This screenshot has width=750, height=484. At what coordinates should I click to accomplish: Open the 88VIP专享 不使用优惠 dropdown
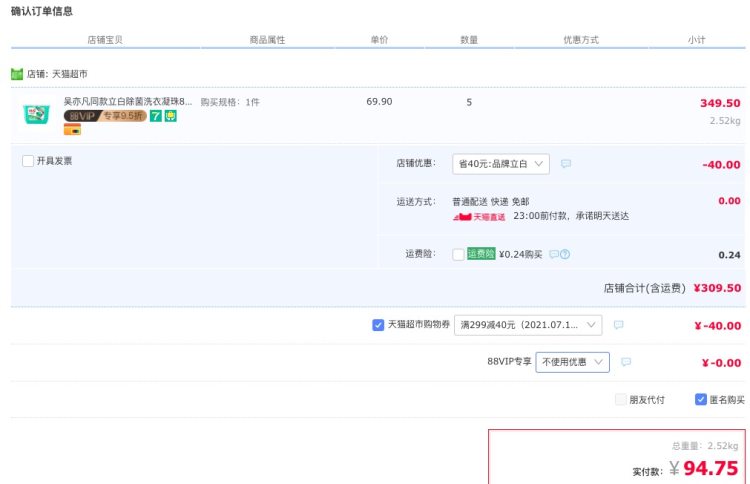[573, 362]
